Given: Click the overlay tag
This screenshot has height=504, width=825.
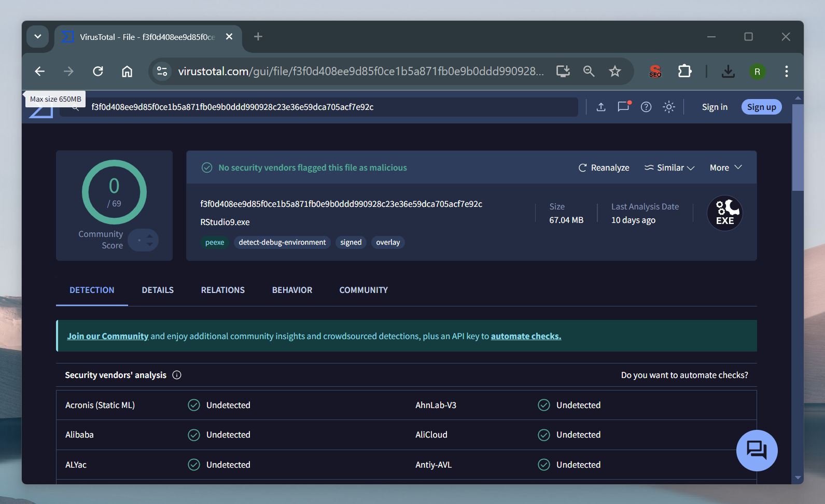Looking at the screenshot, I should [388, 242].
